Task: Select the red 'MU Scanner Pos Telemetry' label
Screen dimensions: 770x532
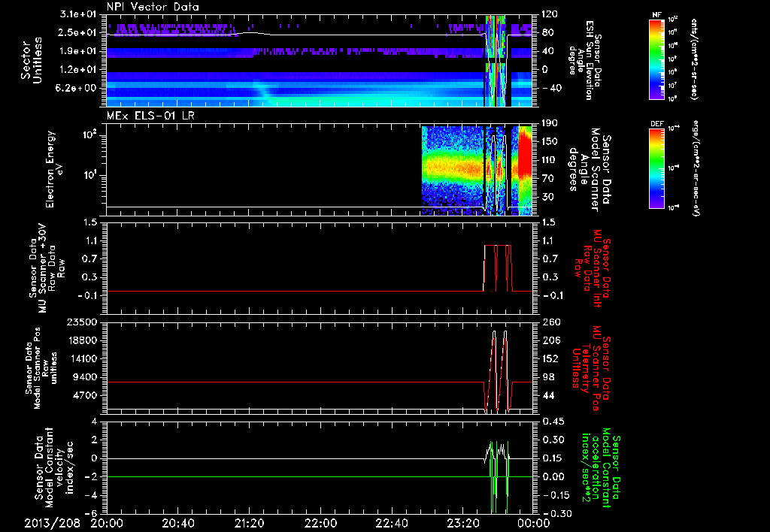Action: (x=592, y=368)
